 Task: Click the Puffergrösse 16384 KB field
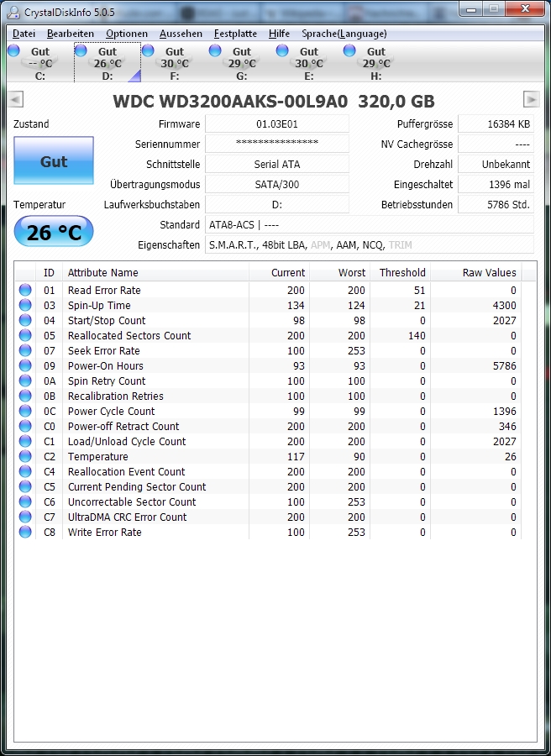(496, 124)
